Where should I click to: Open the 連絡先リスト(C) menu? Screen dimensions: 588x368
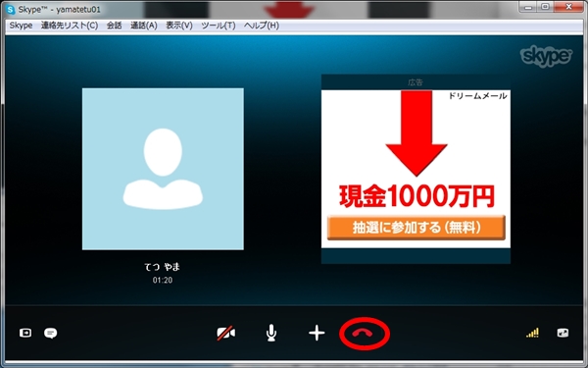pyautogui.click(x=70, y=26)
